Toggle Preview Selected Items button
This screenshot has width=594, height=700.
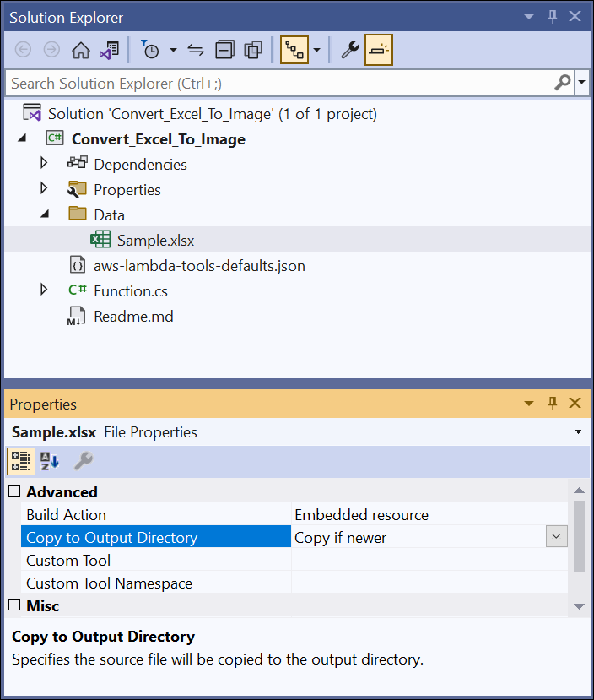[379, 51]
